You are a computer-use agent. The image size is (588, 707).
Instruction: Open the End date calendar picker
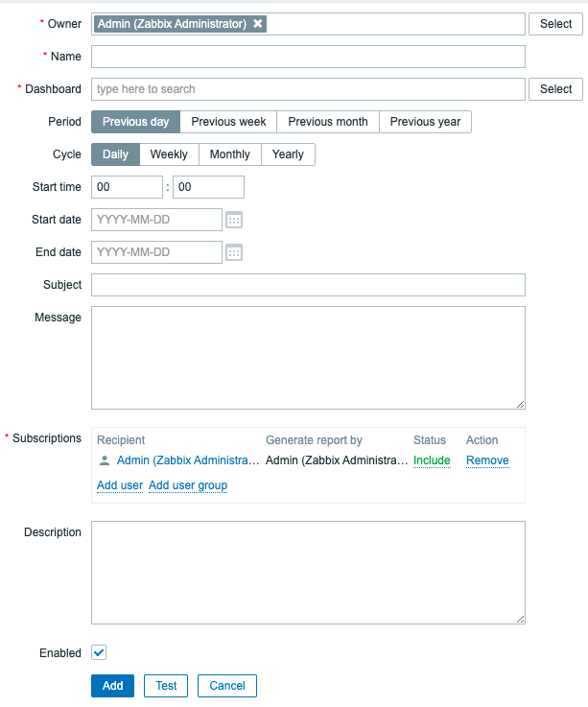(234, 252)
